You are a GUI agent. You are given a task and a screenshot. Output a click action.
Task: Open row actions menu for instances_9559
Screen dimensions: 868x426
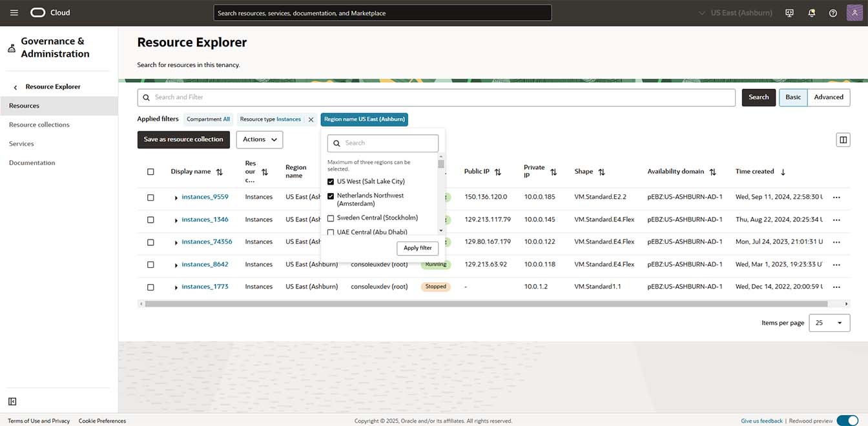coord(836,198)
